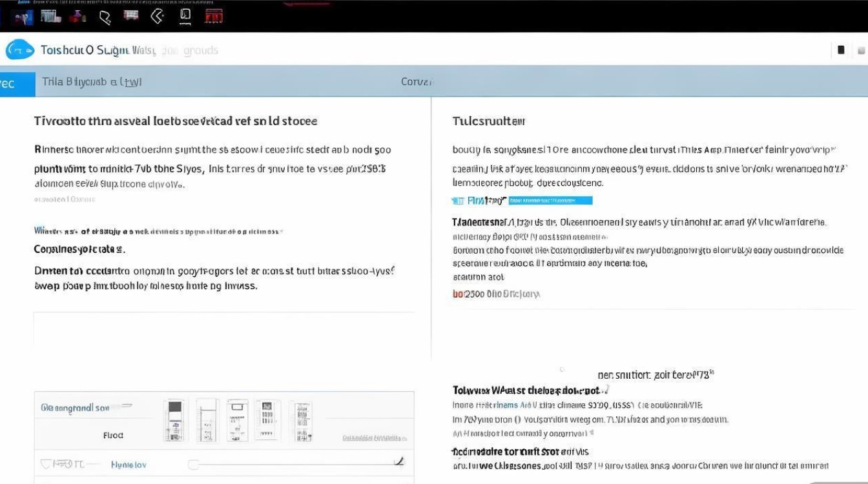Select the blue 'ec' tab on the left
Image resolution: width=868 pixels, height=484 pixels.
pyautogui.click(x=17, y=83)
